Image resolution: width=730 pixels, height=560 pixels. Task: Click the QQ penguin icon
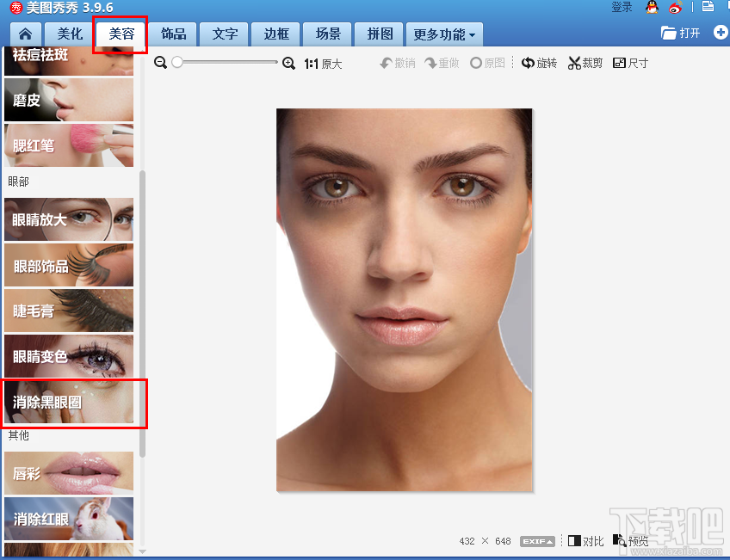653,7
